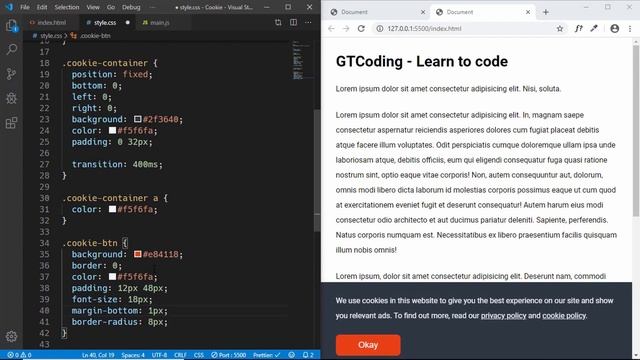Close the first Document tab in Chrome

(x=423, y=12)
